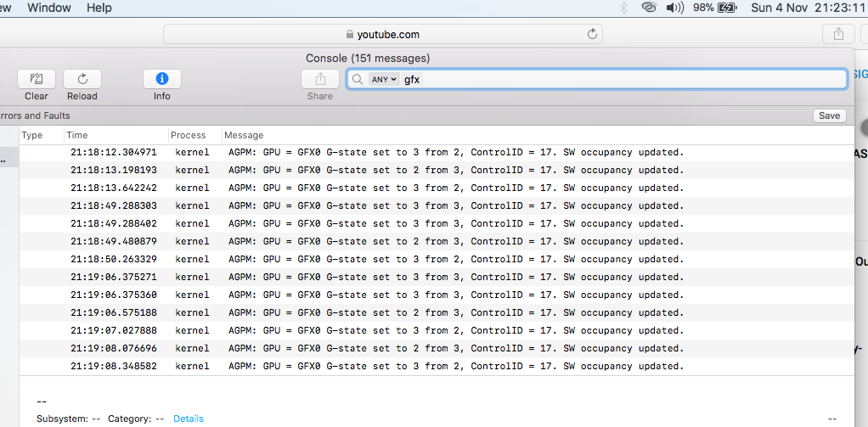This screenshot has width=868, height=427.
Task: Open the Window menu
Action: point(49,8)
